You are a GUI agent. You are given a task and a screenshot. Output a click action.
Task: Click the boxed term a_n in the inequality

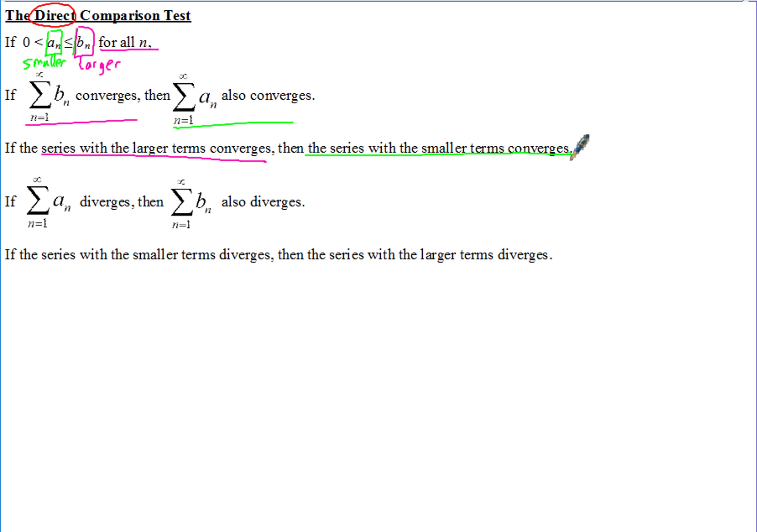point(54,43)
